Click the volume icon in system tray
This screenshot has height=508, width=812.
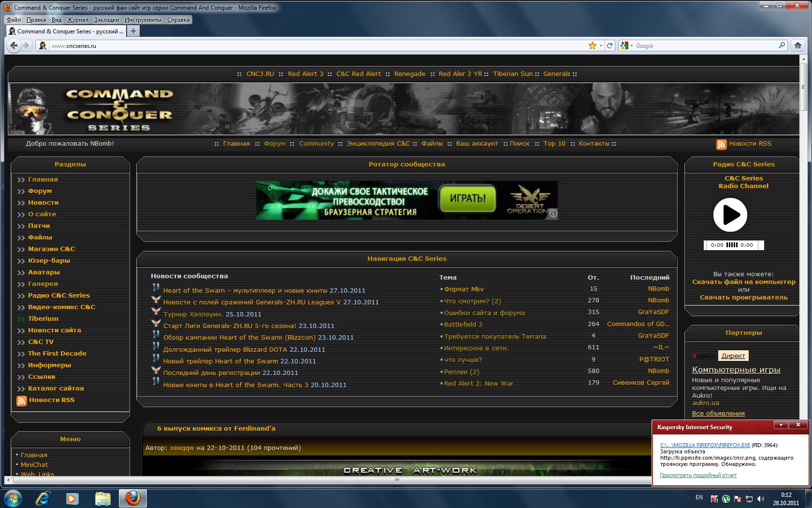tap(761, 498)
